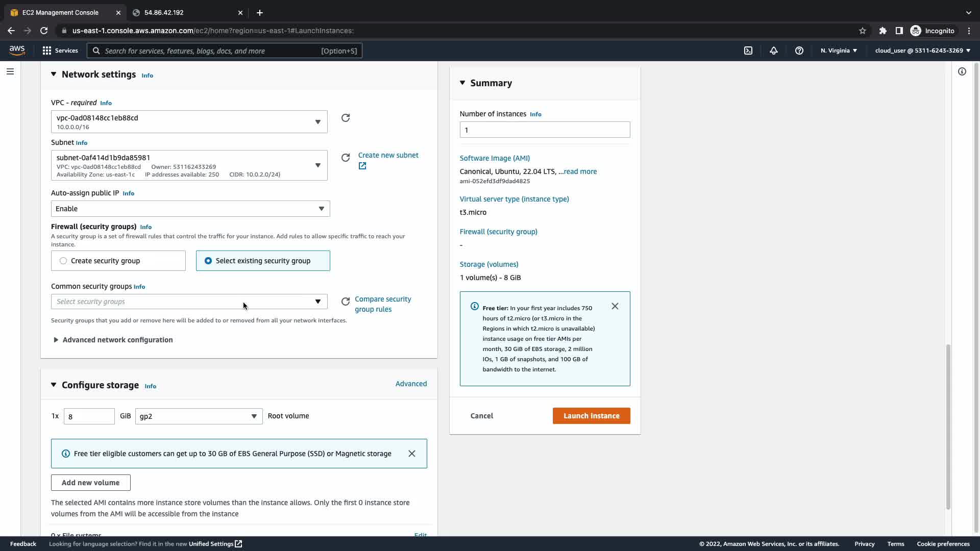980x551 pixels.
Task: Open the Services grid menu
Action: (60, 51)
